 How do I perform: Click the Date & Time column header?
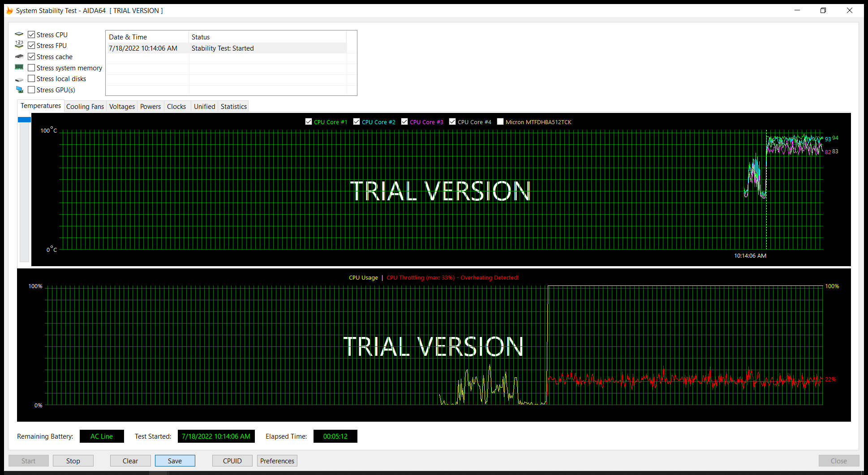[x=147, y=37]
